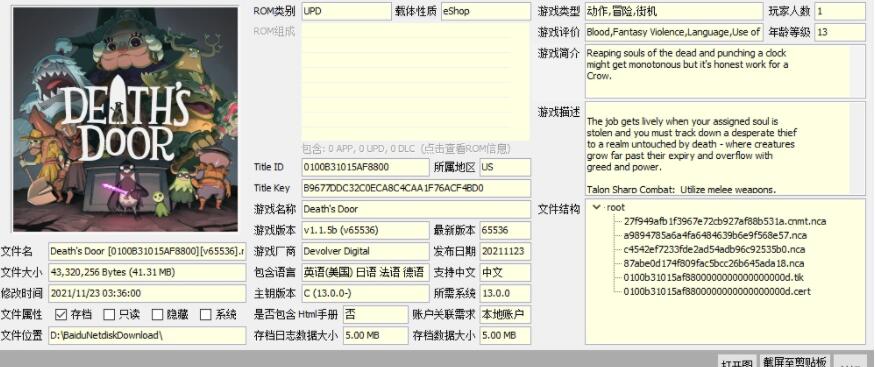Click the 年龄等级 field showing 13

pyautogui.click(x=840, y=32)
